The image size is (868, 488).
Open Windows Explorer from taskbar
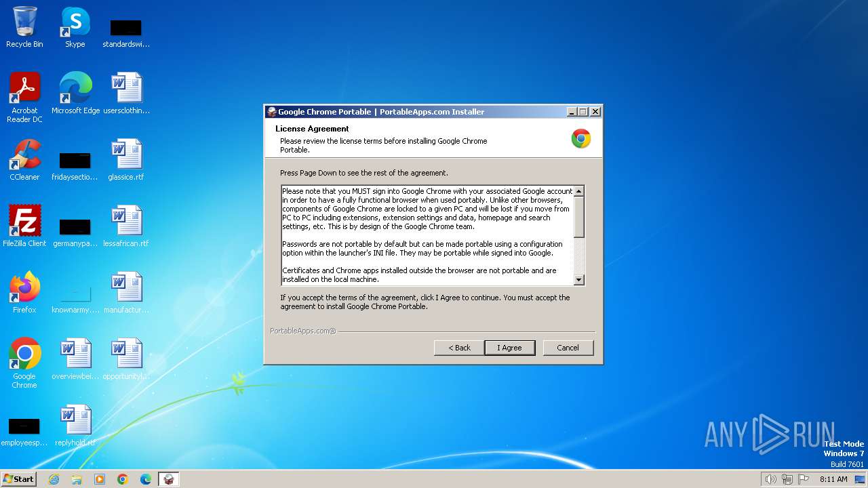[77, 479]
